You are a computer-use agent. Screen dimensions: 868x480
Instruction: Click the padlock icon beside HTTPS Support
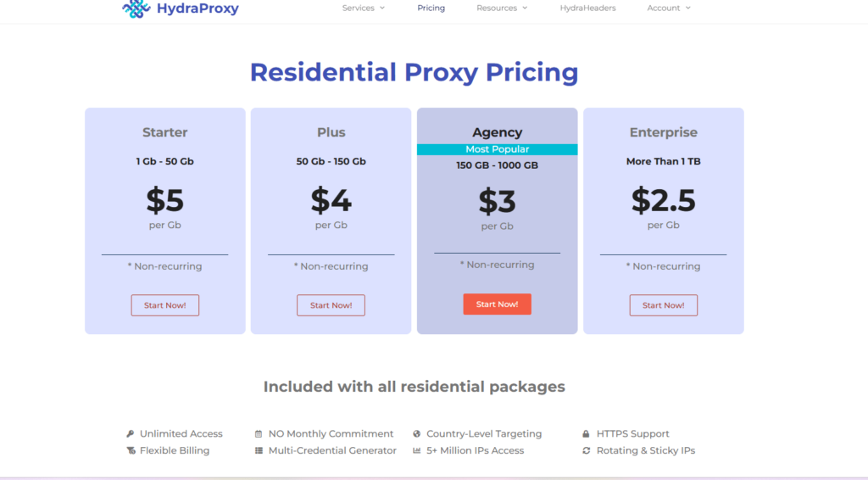[x=586, y=433]
